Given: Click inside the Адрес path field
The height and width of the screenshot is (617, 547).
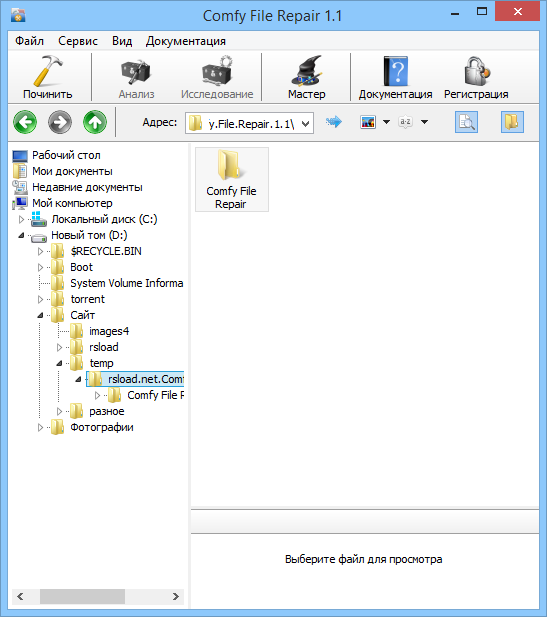Looking at the screenshot, I should (x=251, y=124).
